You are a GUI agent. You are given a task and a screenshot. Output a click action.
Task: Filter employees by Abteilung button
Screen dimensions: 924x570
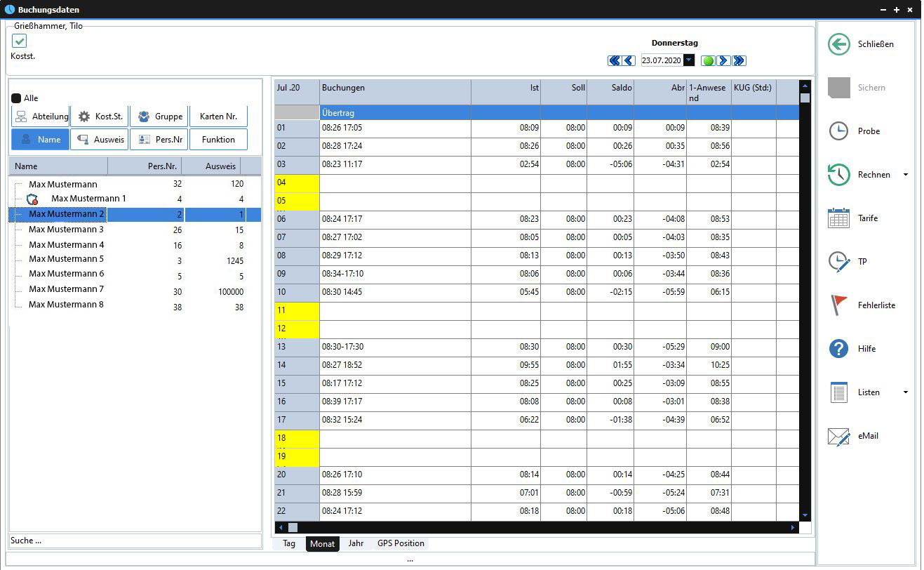(41, 117)
